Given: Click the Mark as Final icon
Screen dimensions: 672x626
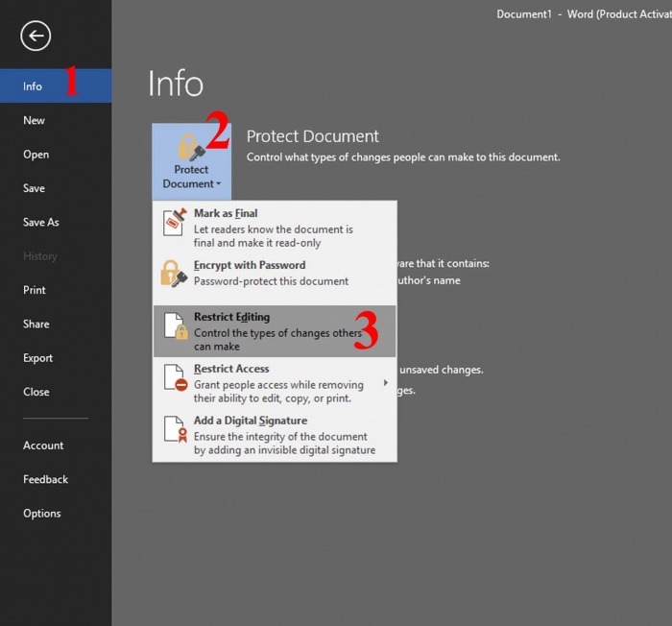Looking at the screenshot, I should (x=174, y=222).
